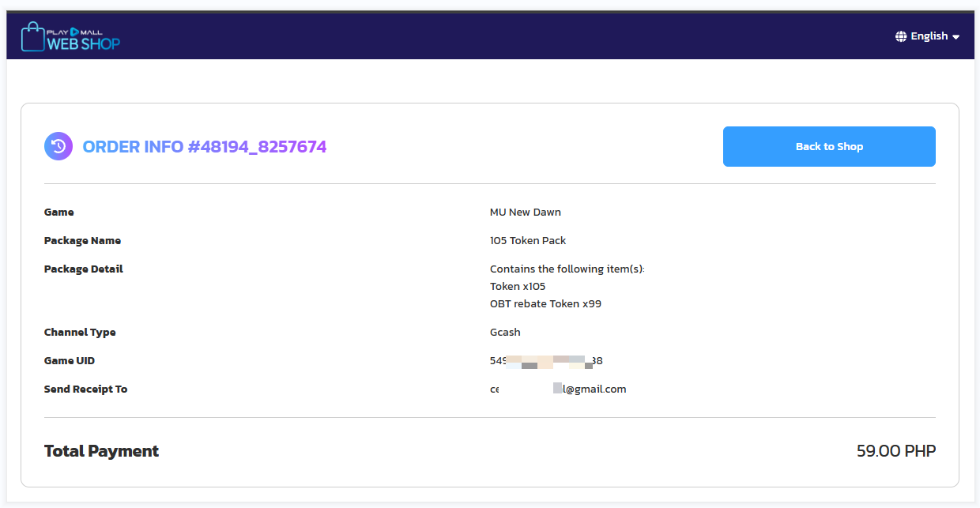
Task: Click the '59.00 PHP' total amount
Action: click(896, 451)
